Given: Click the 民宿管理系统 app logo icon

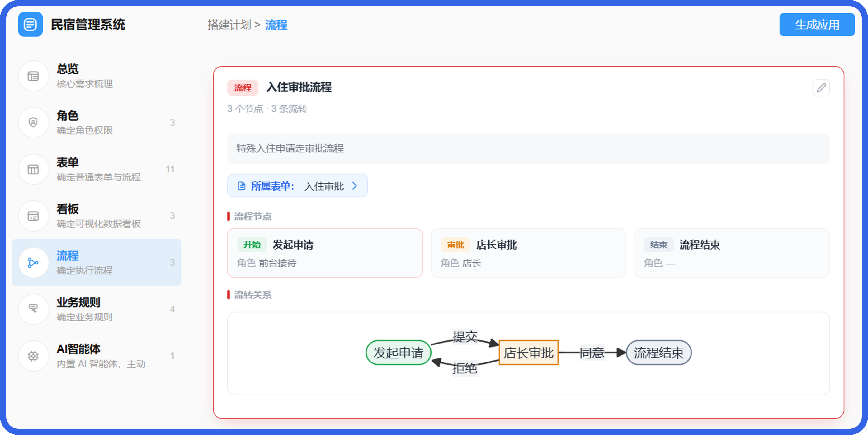Looking at the screenshot, I should click(x=30, y=24).
